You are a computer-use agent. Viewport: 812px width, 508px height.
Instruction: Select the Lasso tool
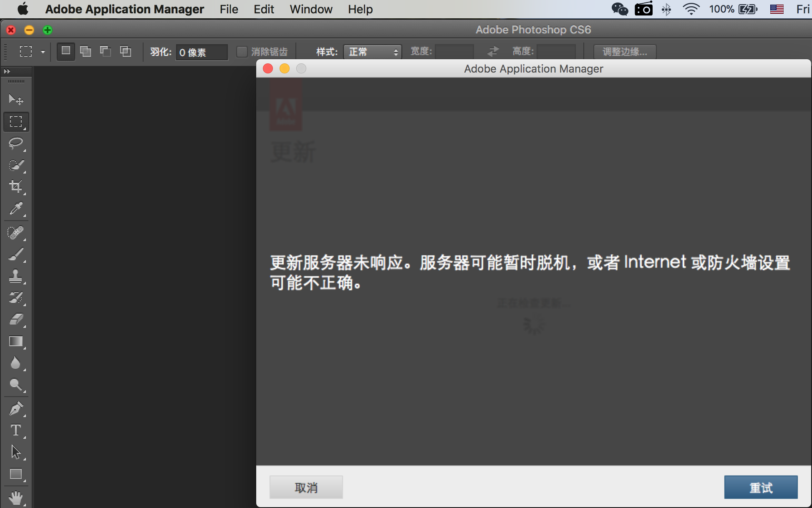pyautogui.click(x=16, y=143)
